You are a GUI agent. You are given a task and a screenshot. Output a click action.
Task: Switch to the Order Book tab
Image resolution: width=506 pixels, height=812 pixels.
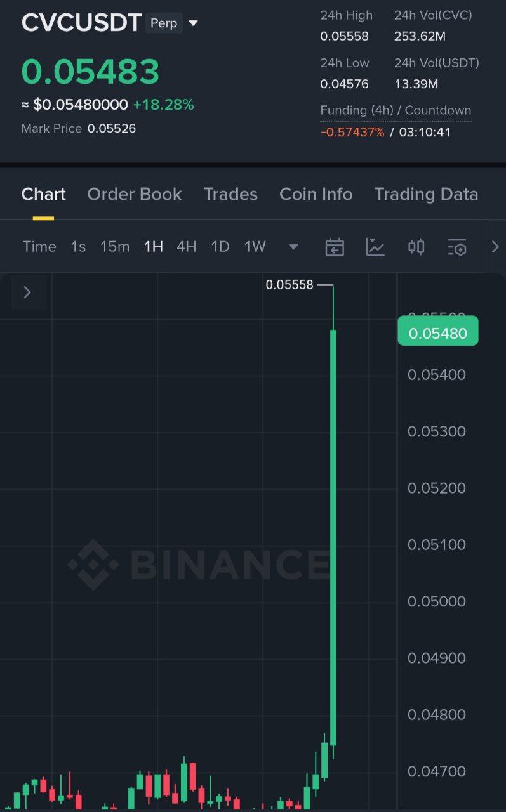click(135, 194)
